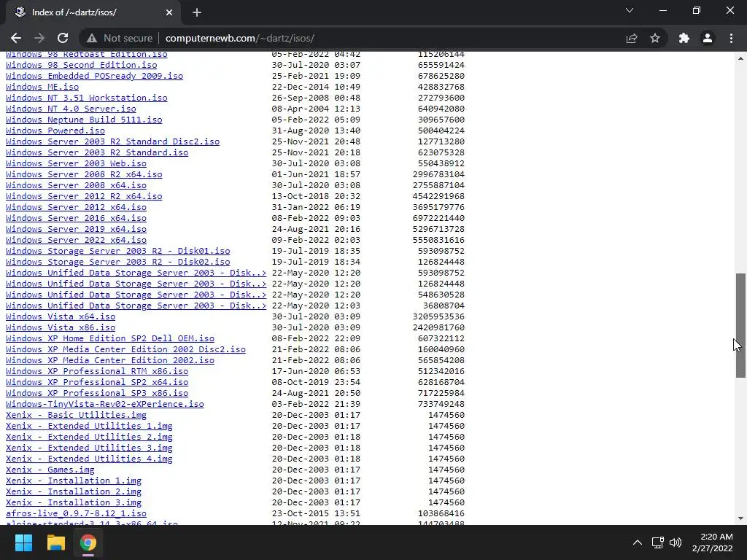This screenshot has width=747, height=560.
Task: Open the Extensions puzzle icon
Action: click(x=684, y=38)
